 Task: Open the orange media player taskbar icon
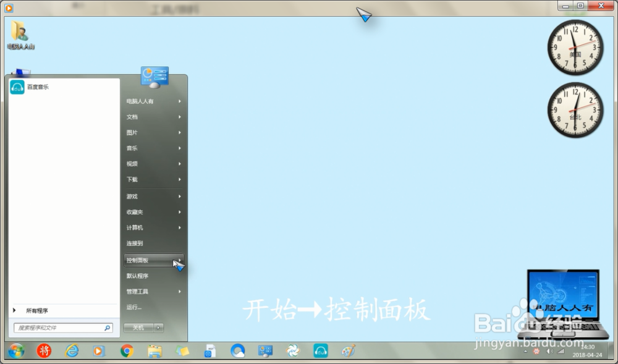pyautogui.click(x=99, y=350)
